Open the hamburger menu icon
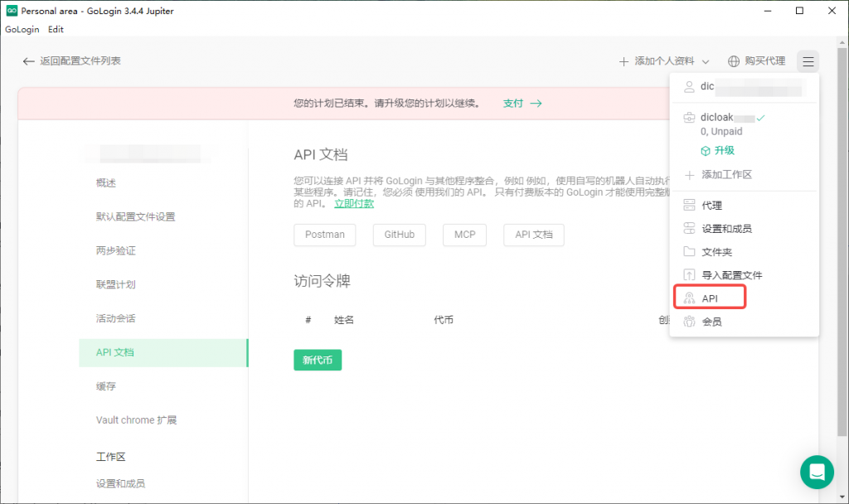Image resolution: width=849 pixels, height=504 pixels. point(808,61)
